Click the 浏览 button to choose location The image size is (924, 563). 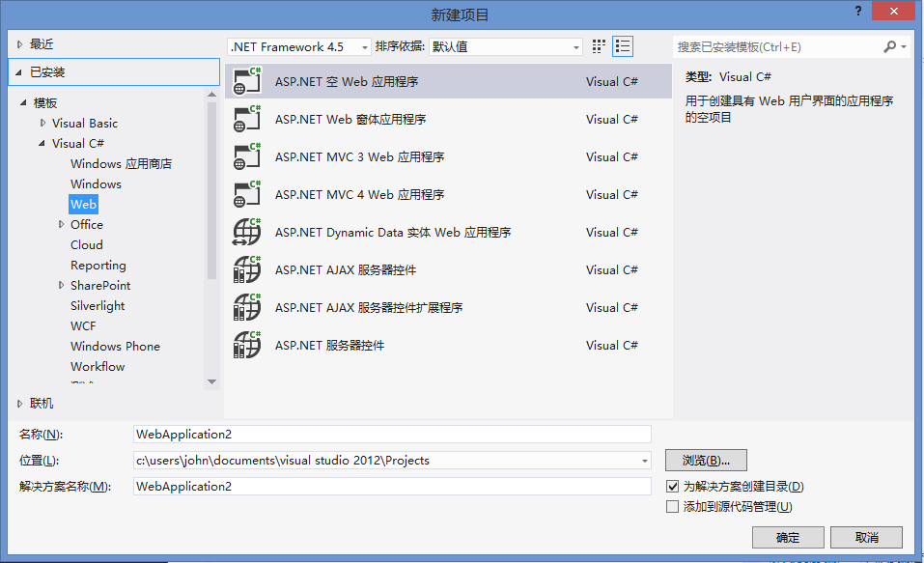coord(705,460)
